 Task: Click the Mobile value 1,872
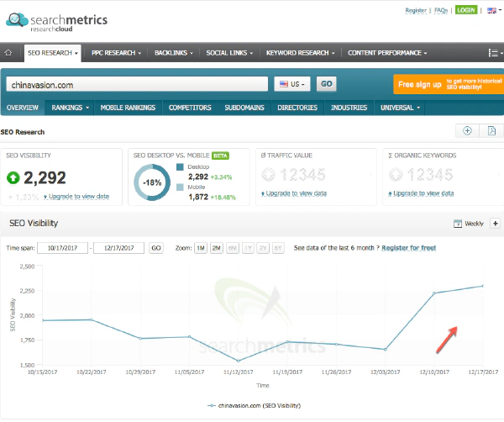pos(198,197)
